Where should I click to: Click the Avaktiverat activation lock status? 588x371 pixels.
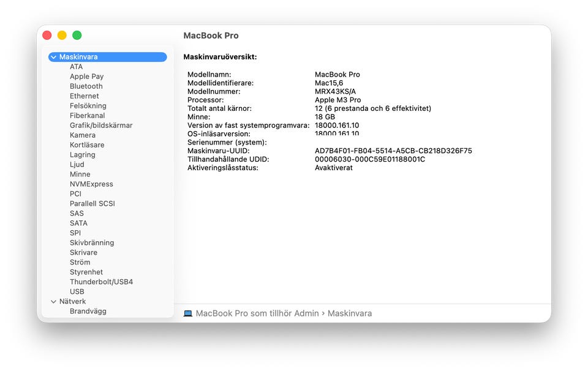click(334, 168)
